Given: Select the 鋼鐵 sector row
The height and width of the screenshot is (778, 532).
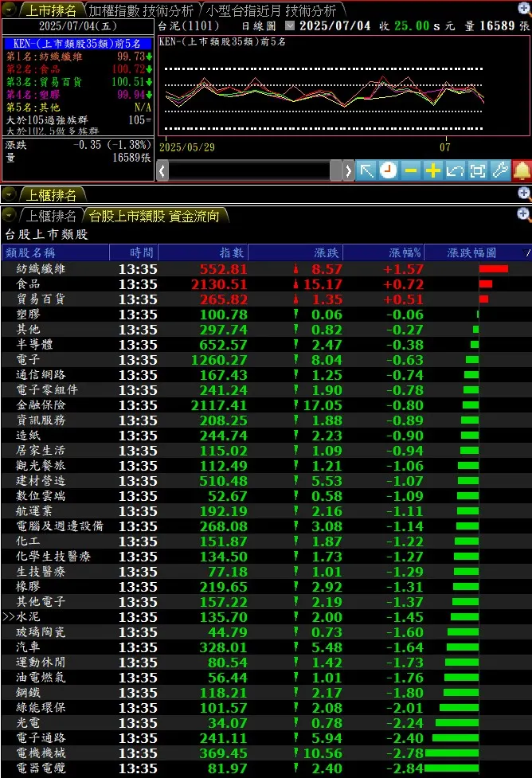Looking at the screenshot, I should (266, 693).
